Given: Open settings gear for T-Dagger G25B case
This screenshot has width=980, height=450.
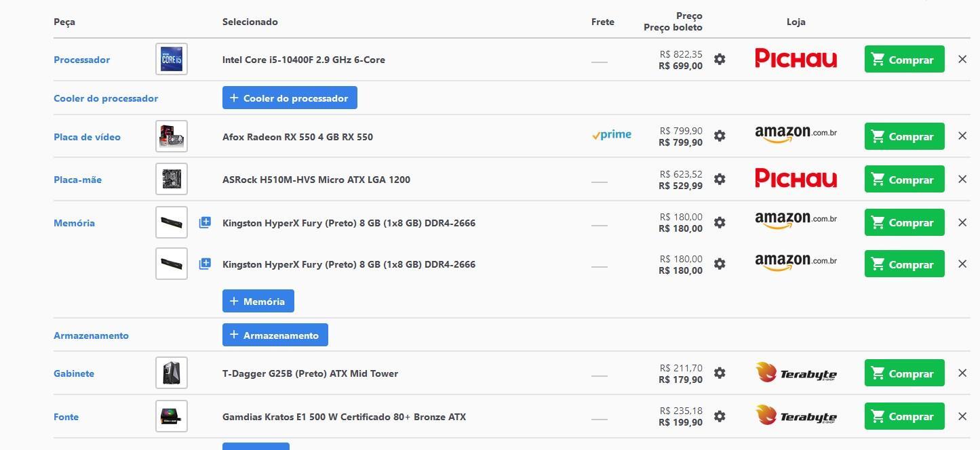Looking at the screenshot, I should 720,373.
